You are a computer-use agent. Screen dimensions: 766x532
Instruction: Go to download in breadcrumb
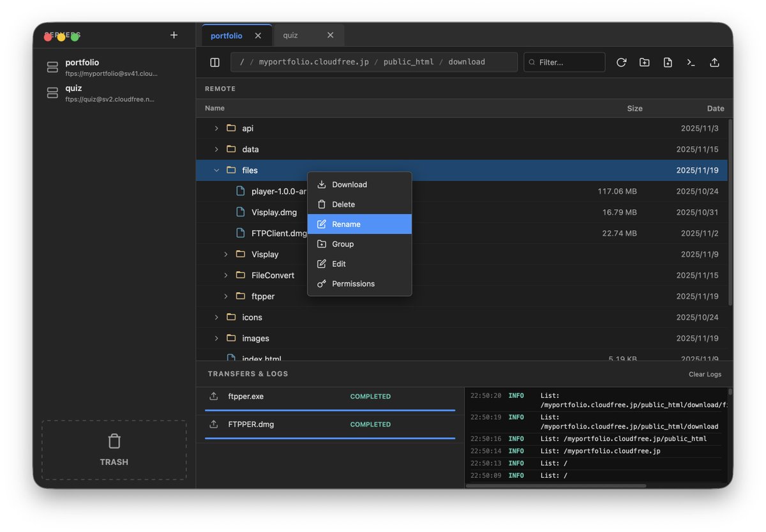coord(467,62)
